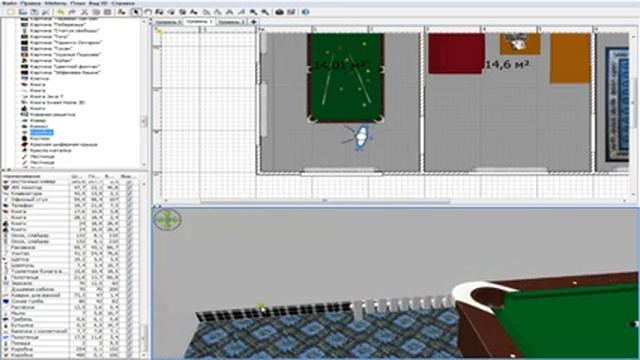640x360 pixels.
Task: Undo the last action via toolbar arrow
Action: pos(60,12)
